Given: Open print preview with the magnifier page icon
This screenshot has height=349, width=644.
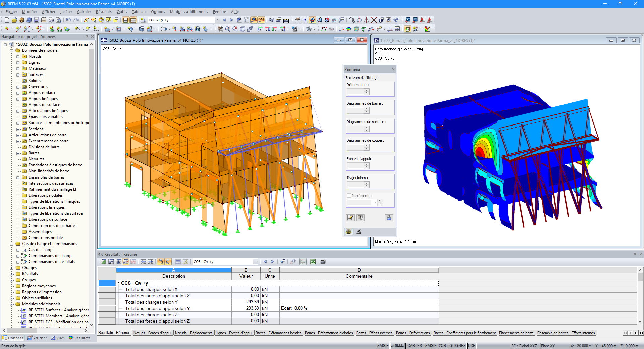Looking at the screenshot, I should coord(58,20).
